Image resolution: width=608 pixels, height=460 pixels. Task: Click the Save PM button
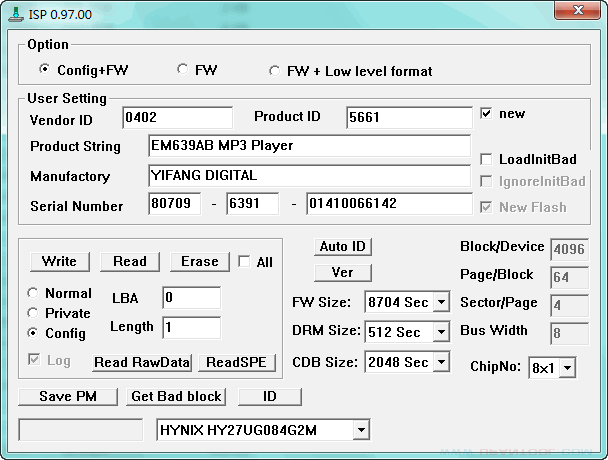[69, 396]
